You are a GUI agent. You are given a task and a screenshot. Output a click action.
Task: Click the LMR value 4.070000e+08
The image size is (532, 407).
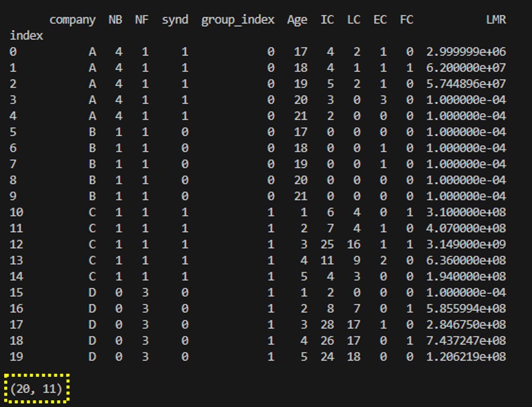point(466,229)
